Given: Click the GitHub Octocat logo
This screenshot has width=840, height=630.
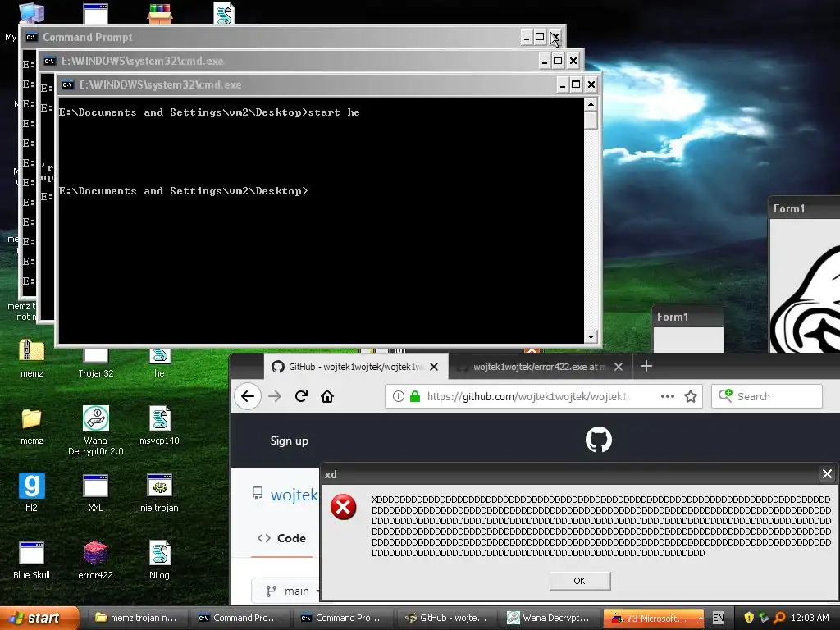Looking at the screenshot, I should click(x=598, y=440).
